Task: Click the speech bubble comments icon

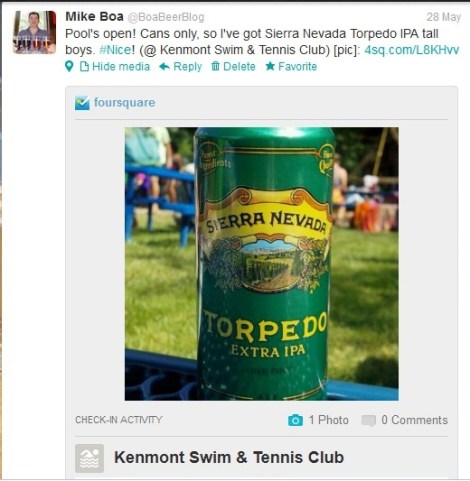Action: coord(369,420)
